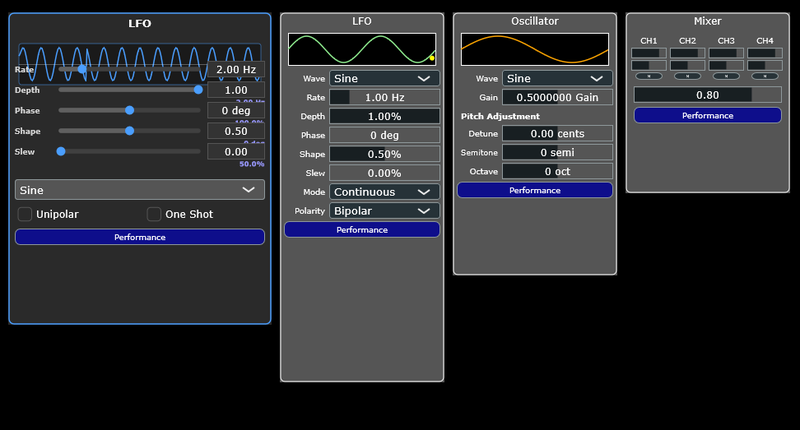This screenshot has height=430, width=800.
Task: Click Performance button in the middle LFO panel
Action: click(362, 230)
